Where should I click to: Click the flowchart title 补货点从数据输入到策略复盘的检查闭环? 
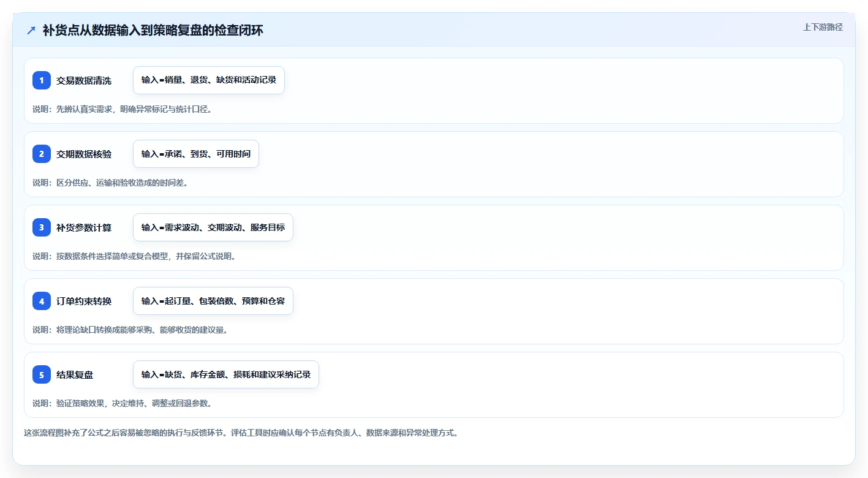[153, 30]
